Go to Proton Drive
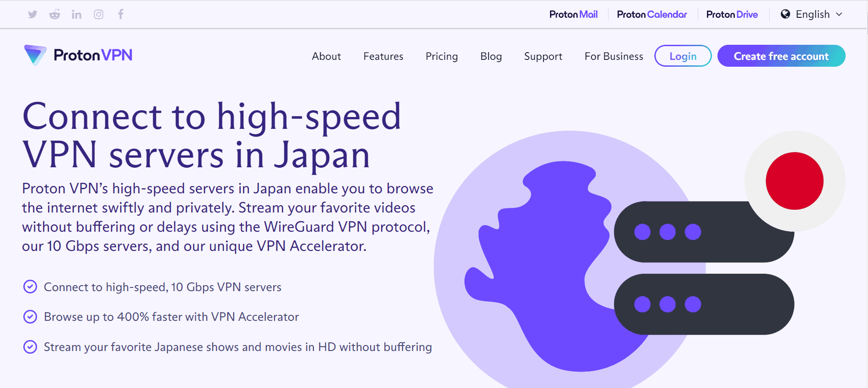The height and width of the screenshot is (388, 868). pyautogui.click(x=732, y=14)
